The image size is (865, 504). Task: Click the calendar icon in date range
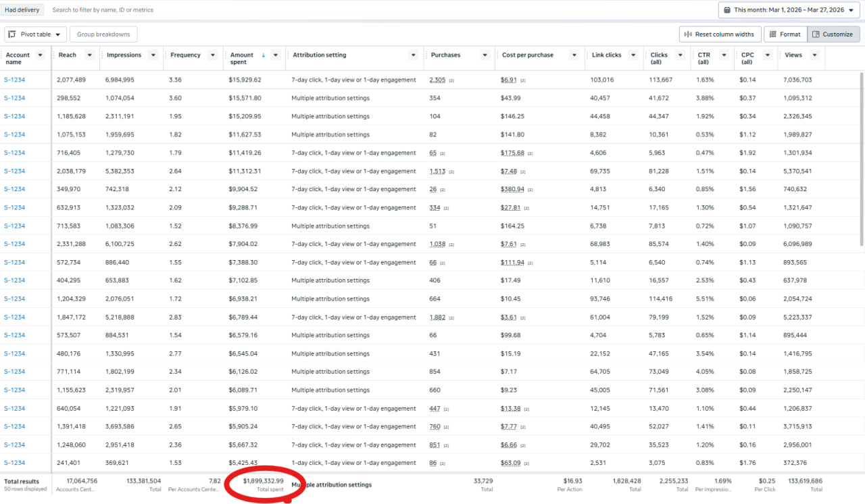click(x=727, y=10)
